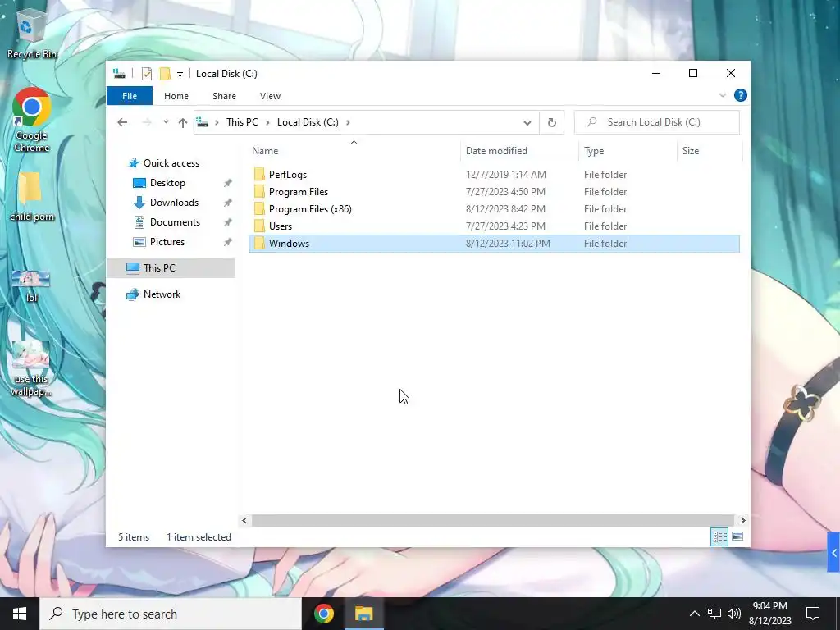This screenshot has width=840, height=630.
Task: Click the horizontal scrollbar right arrow
Action: point(742,520)
